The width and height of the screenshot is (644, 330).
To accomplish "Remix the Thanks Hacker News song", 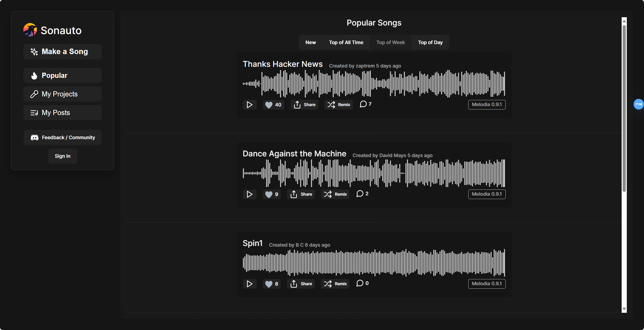I will 339,105.
